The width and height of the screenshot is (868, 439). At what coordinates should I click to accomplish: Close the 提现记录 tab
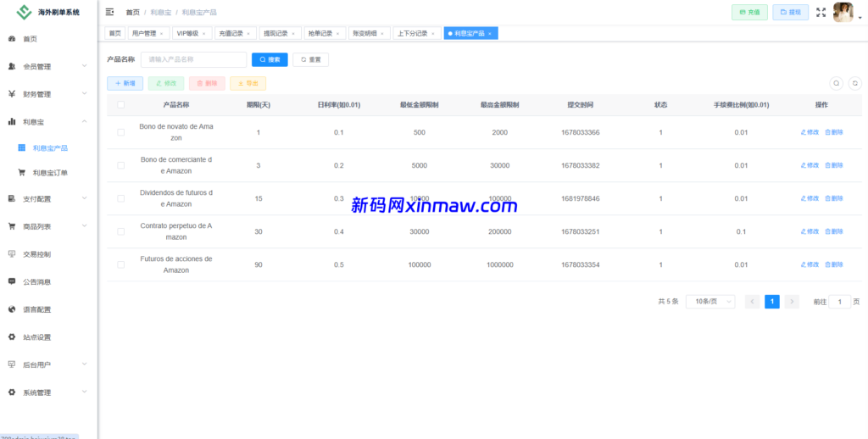[x=292, y=34]
